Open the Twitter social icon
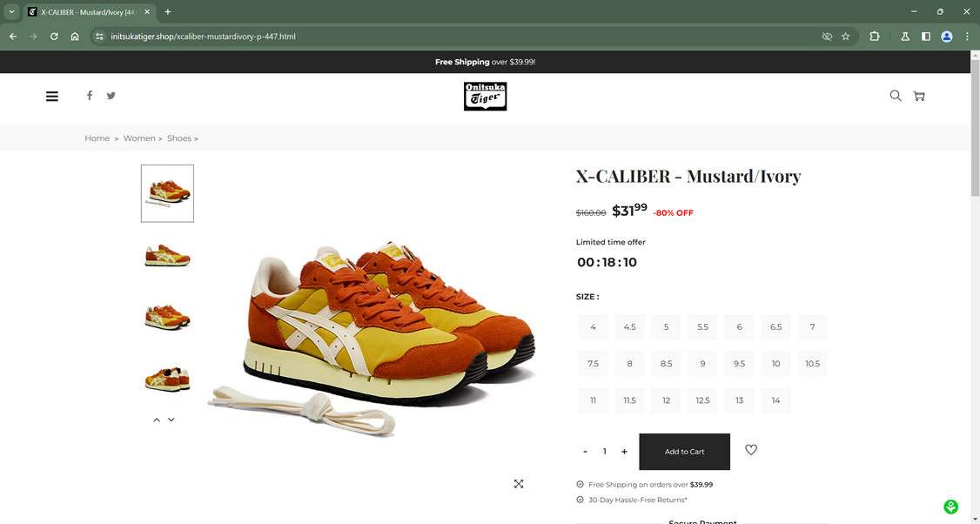 (111, 96)
